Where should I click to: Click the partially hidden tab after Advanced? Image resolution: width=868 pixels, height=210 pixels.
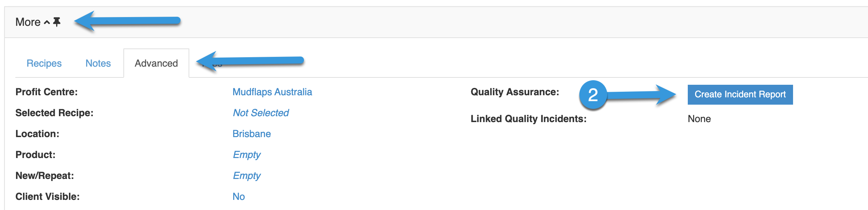(213, 64)
